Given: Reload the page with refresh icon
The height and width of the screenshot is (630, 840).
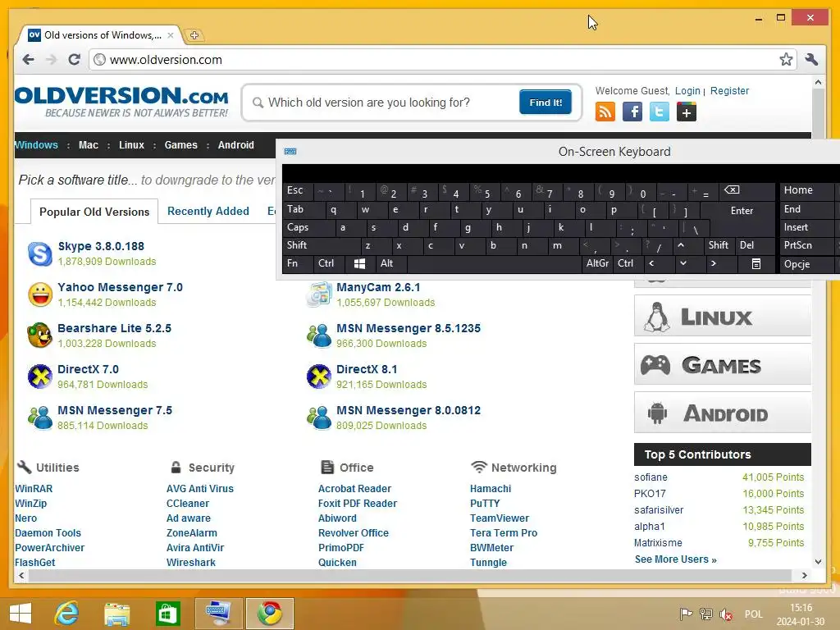Looking at the screenshot, I should [x=74, y=59].
